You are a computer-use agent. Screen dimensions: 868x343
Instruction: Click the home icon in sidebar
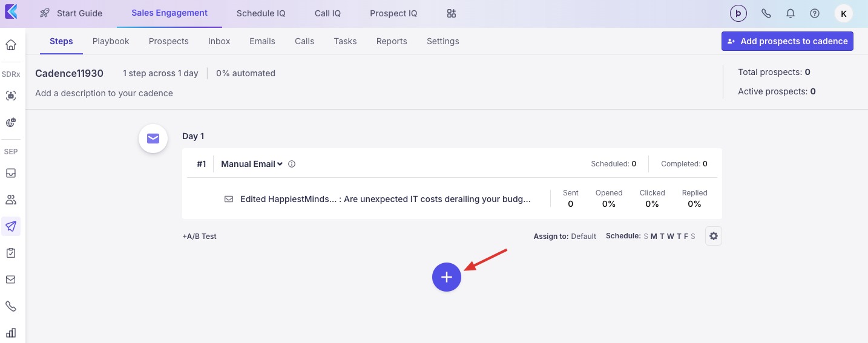[x=11, y=45]
